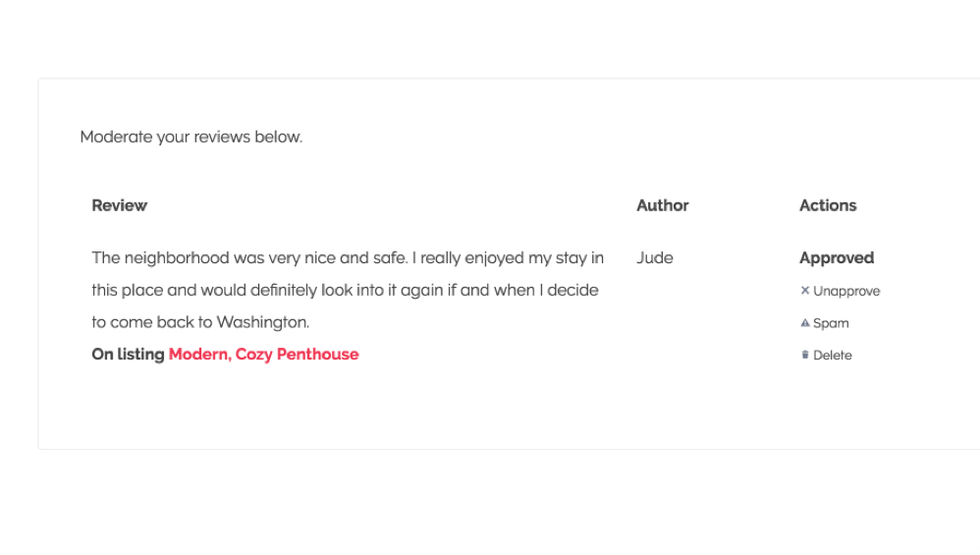Click the review line starting "The neighborhood"
Viewport: 980px width, 555px height.
(348, 258)
